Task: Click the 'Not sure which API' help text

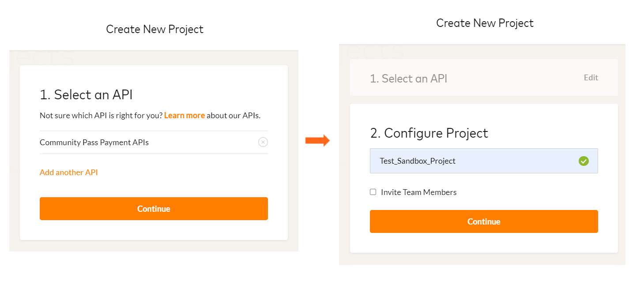Action: click(x=101, y=116)
